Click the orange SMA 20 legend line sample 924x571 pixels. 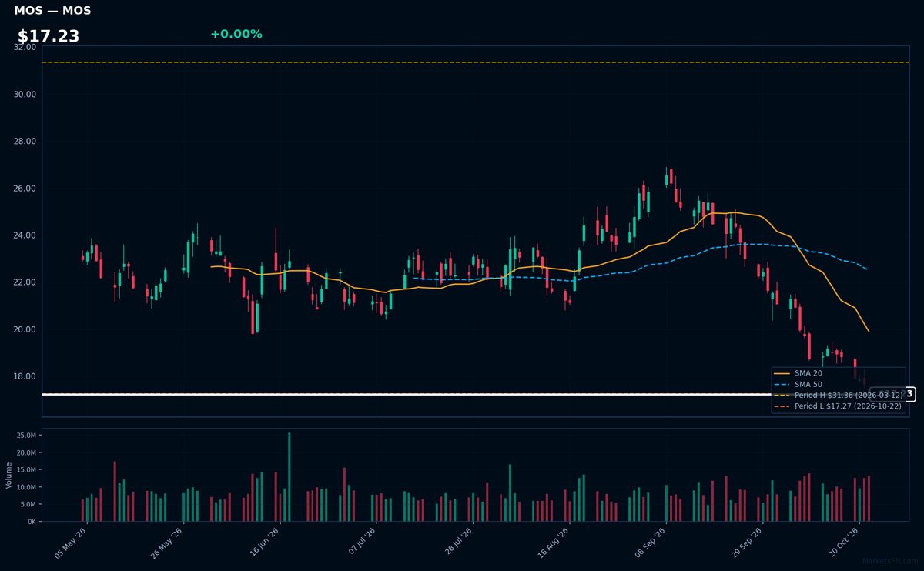(782, 373)
